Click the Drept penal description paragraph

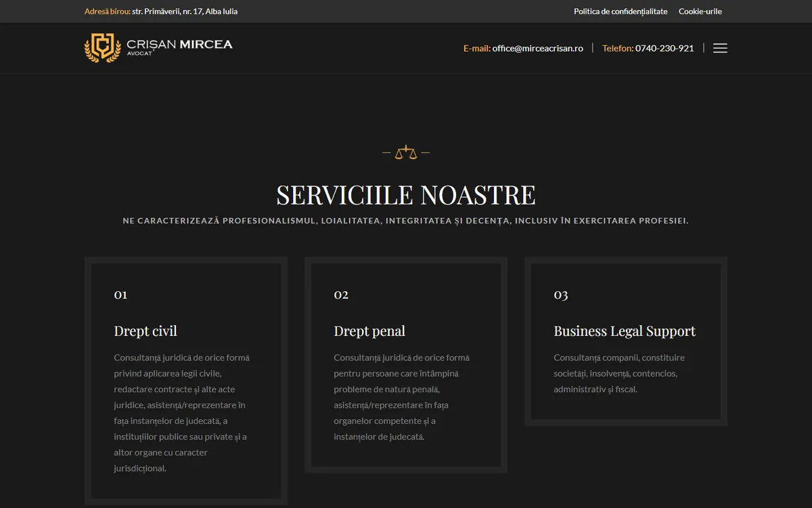402,397
